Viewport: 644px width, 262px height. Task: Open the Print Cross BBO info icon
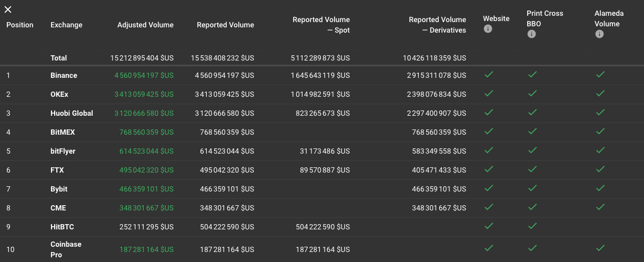(531, 34)
